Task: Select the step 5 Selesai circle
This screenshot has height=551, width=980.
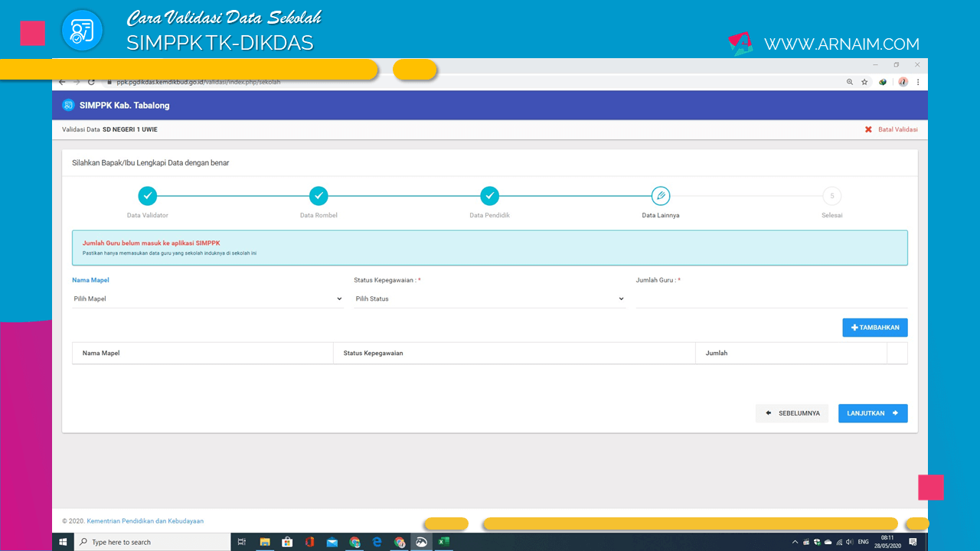Action: [831, 196]
